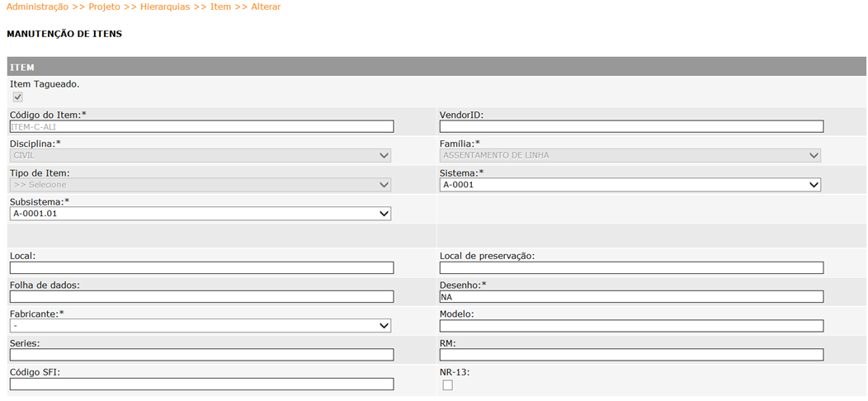Click the Local de preservação field

click(x=632, y=267)
